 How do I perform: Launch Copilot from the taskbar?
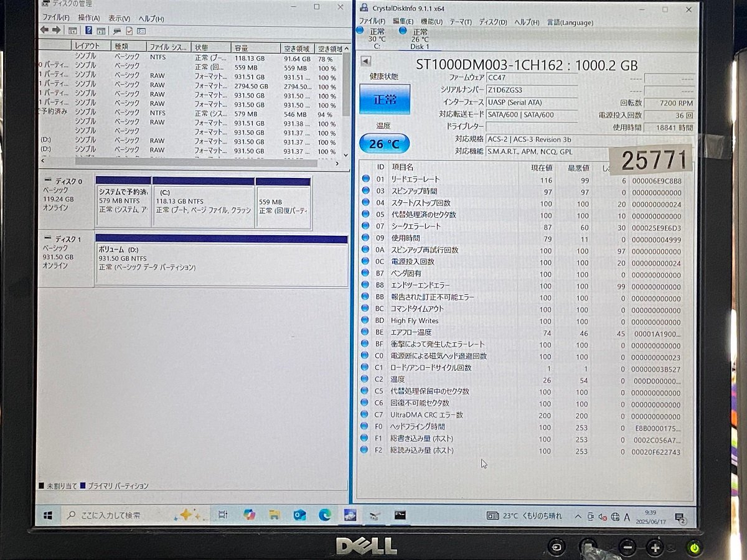[x=249, y=515]
